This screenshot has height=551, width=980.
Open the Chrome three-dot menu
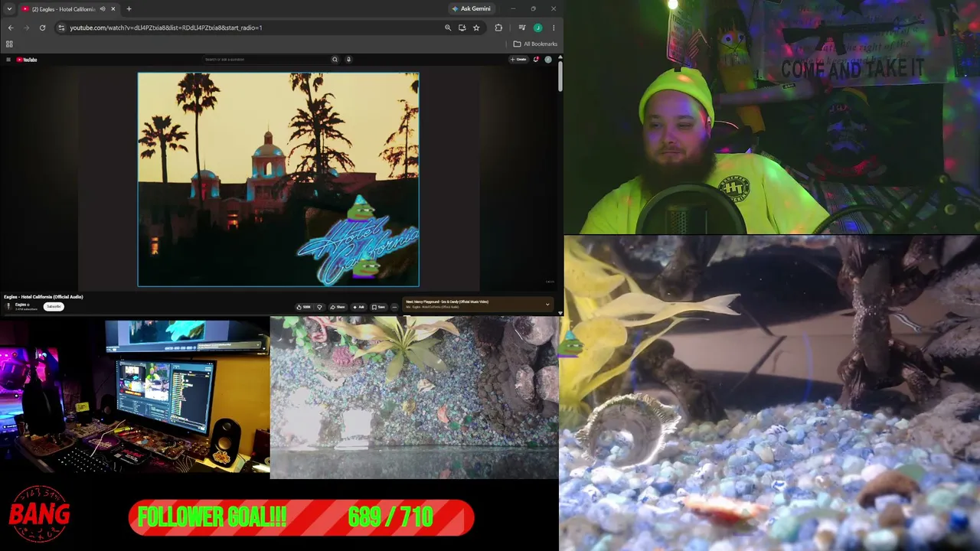coord(554,28)
